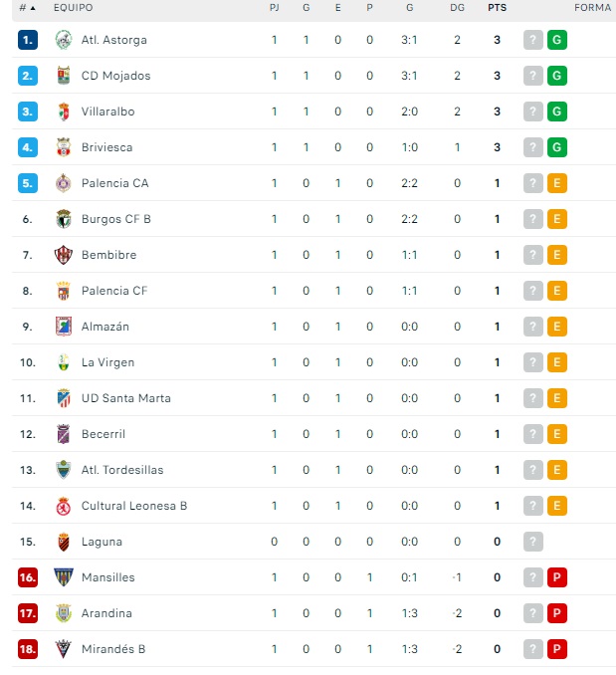The height and width of the screenshot is (675, 616).
Task: Open the Palencia CA team link
Action: (114, 183)
